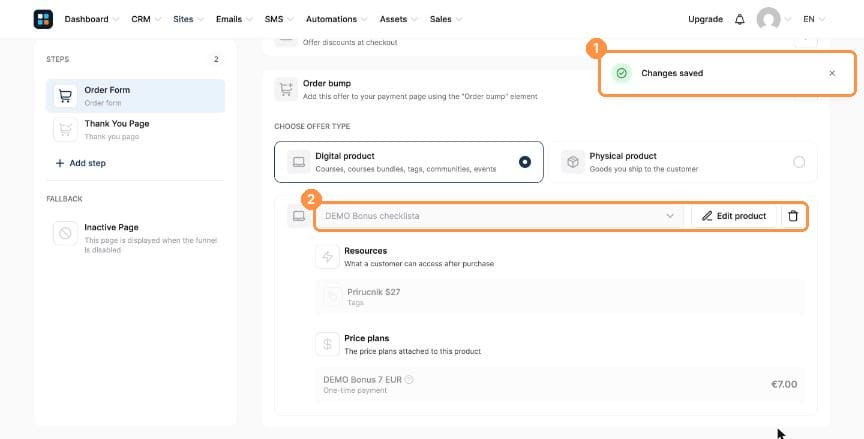Select the Digital product radio button
864x439 pixels.
[525, 162]
